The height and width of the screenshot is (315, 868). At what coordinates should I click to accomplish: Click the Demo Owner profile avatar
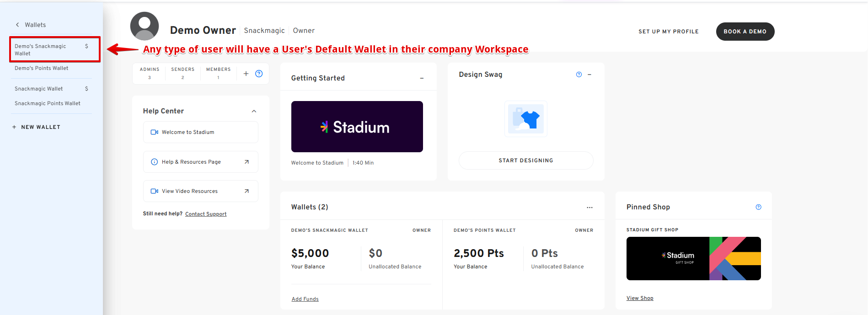point(145,26)
